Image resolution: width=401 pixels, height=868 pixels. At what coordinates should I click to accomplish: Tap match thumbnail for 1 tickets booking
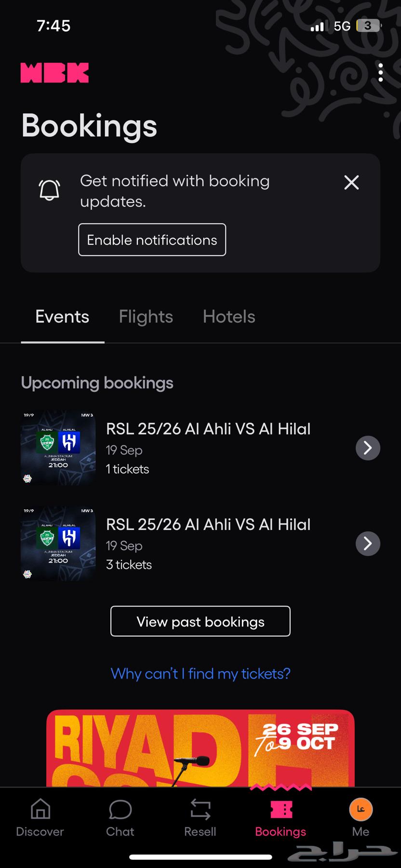point(58,448)
